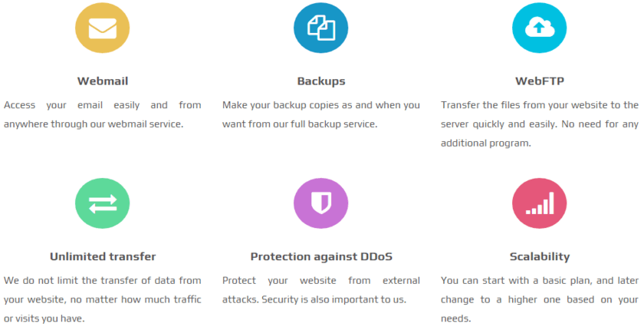Click the blue Backups copy icon
The width and height of the screenshot is (644, 330).
point(320,28)
